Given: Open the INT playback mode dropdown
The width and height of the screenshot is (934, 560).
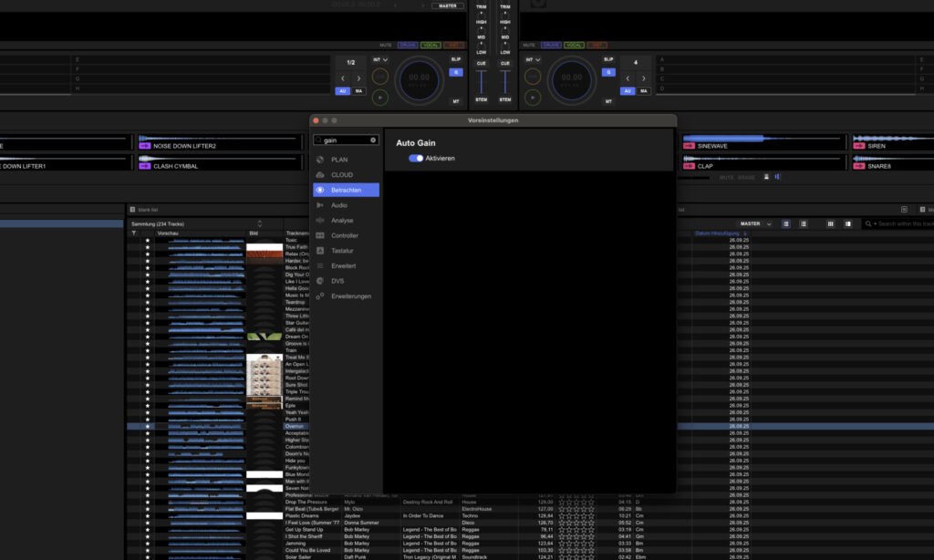Looking at the screenshot, I should coord(534,59).
